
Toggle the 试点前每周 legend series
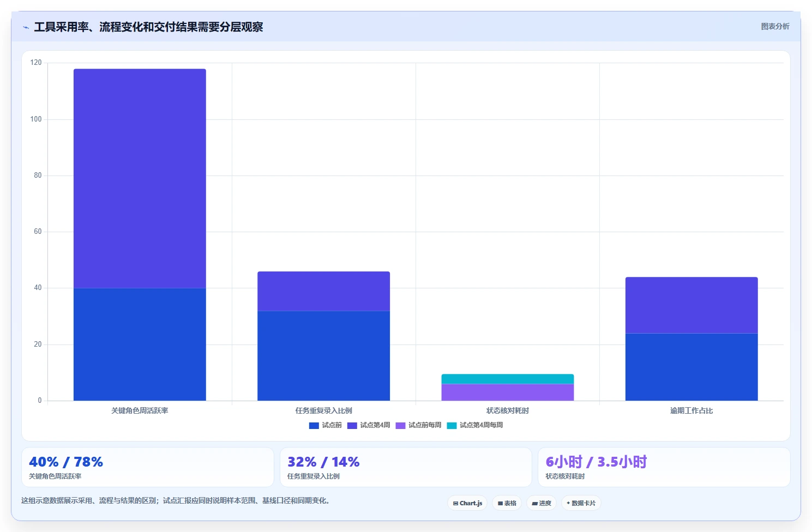(418, 425)
